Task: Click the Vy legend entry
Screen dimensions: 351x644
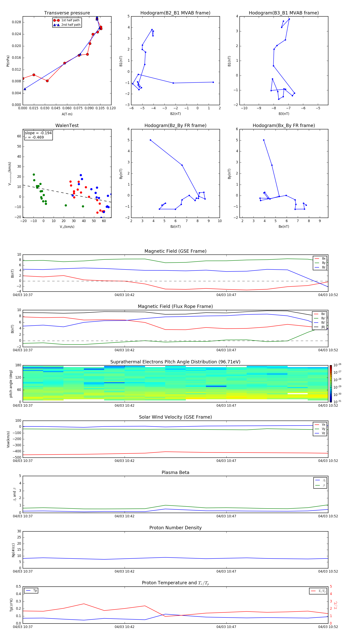Action: (x=320, y=429)
